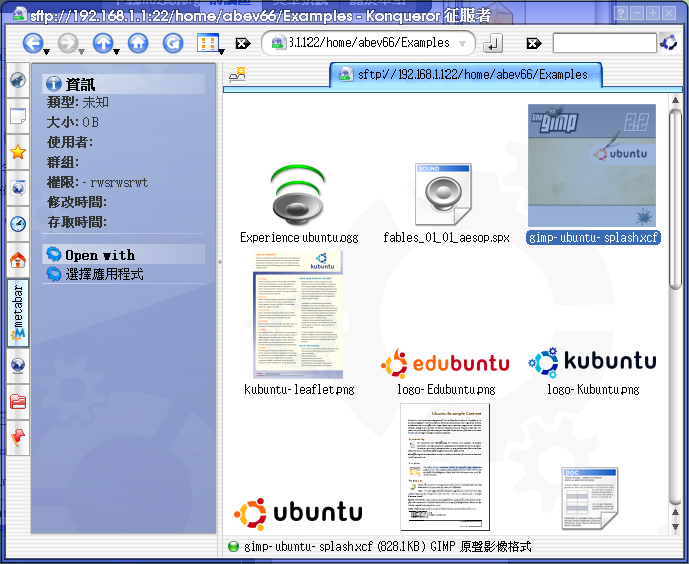The height and width of the screenshot is (564, 689).
Task: Click the fables_01_01_aesop.spx file name label
Action: click(446, 238)
